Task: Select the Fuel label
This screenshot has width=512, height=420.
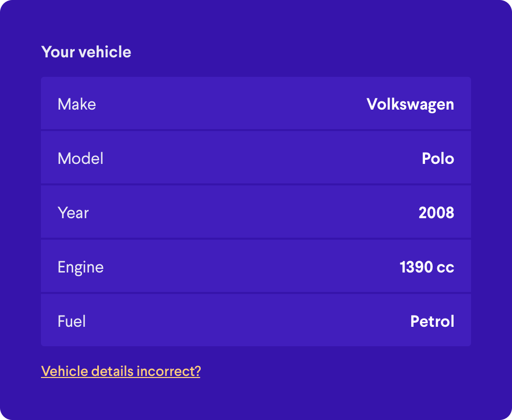Action: [x=72, y=321]
